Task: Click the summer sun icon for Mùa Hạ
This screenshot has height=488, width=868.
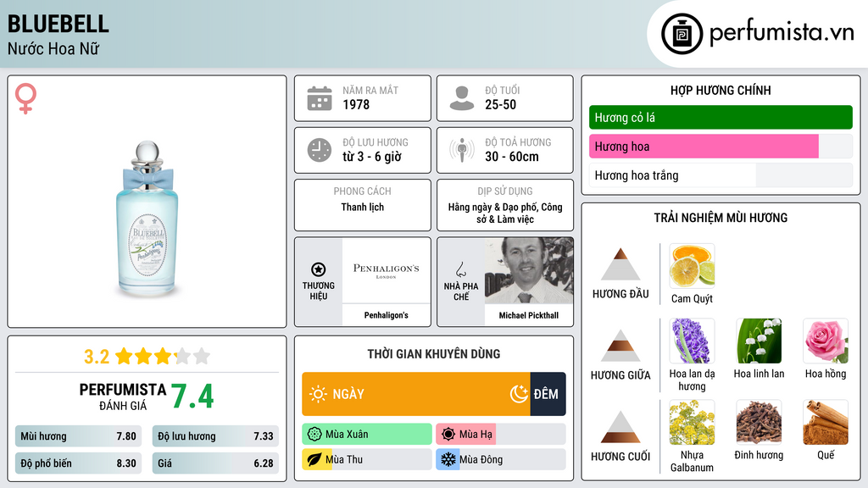Action: [x=448, y=435]
